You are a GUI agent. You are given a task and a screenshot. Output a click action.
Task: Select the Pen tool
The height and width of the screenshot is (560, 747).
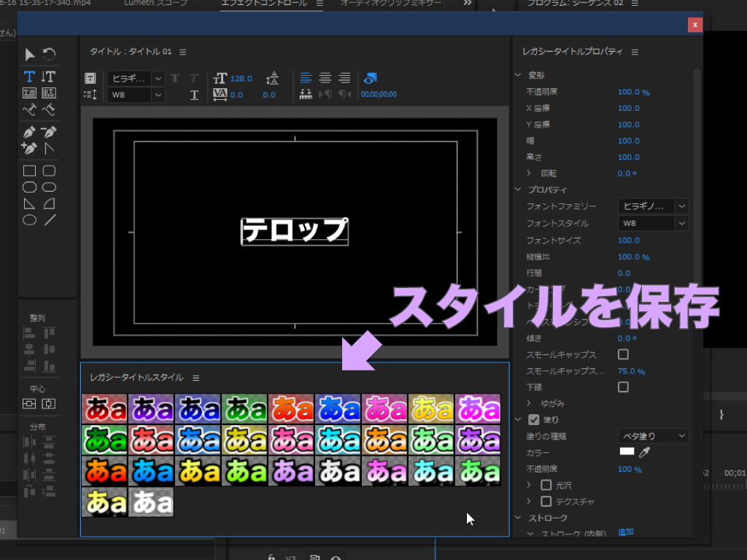coord(31,131)
